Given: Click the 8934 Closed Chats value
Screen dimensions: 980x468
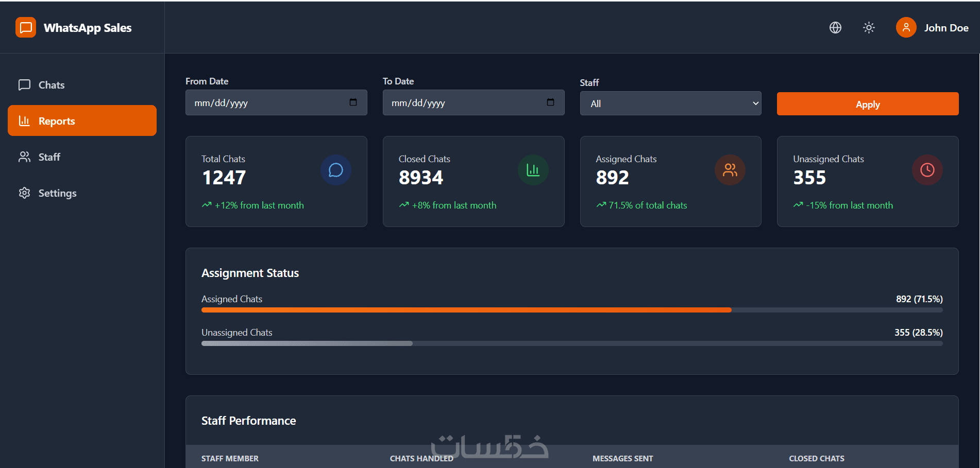Looking at the screenshot, I should [x=421, y=178].
